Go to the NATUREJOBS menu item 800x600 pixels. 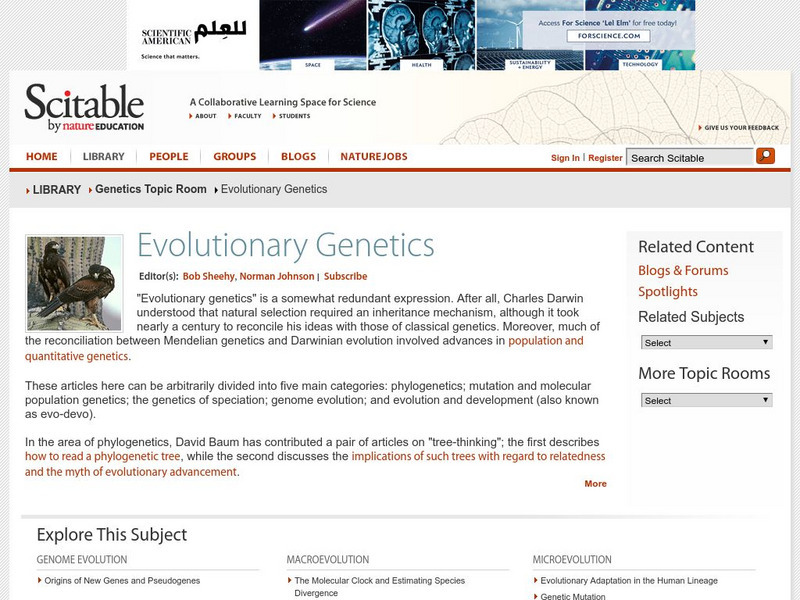pos(373,157)
